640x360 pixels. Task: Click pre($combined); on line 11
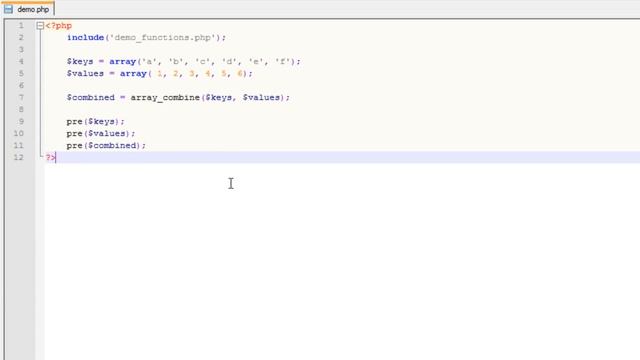click(106, 145)
